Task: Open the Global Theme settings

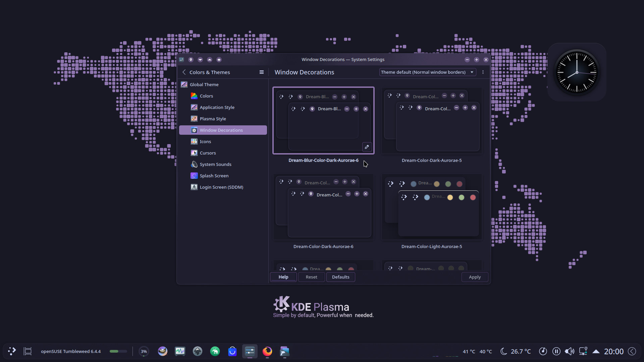Action: click(204, 84)
